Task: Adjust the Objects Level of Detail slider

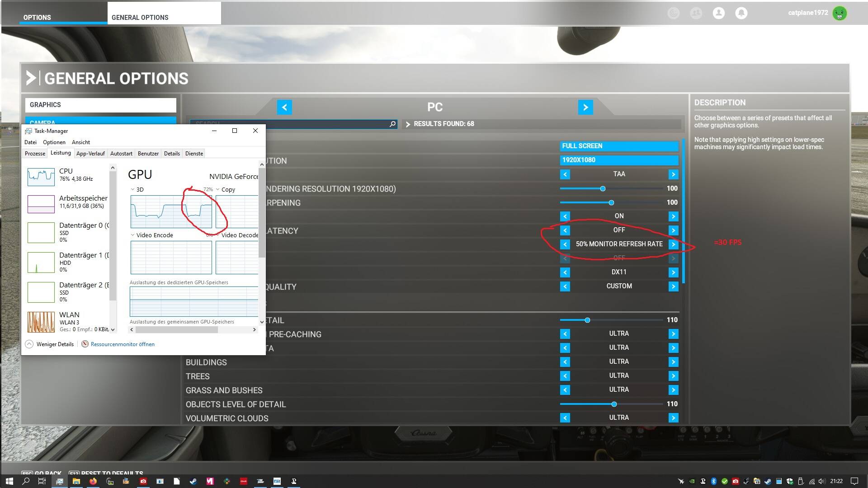Action: (613, 404)
